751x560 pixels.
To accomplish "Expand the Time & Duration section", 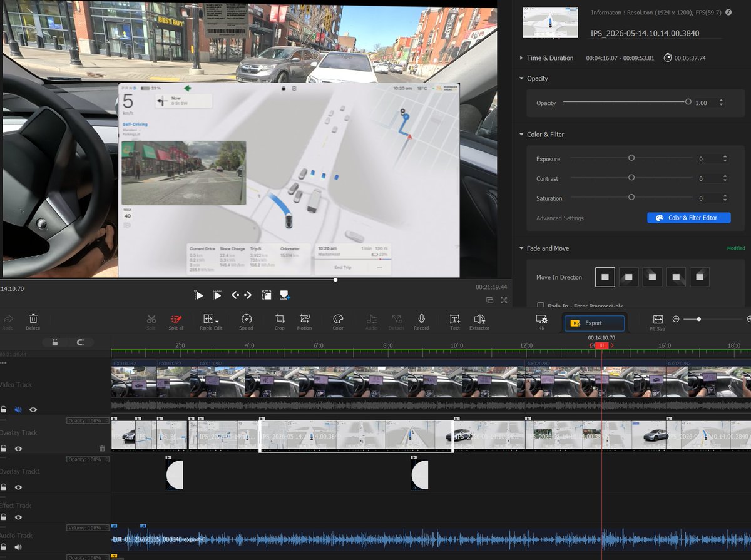I will [522, 58].
